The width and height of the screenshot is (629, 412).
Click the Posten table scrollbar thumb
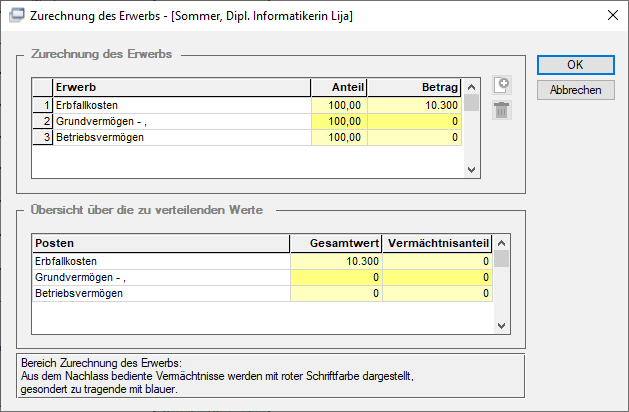tap(501, 259)
